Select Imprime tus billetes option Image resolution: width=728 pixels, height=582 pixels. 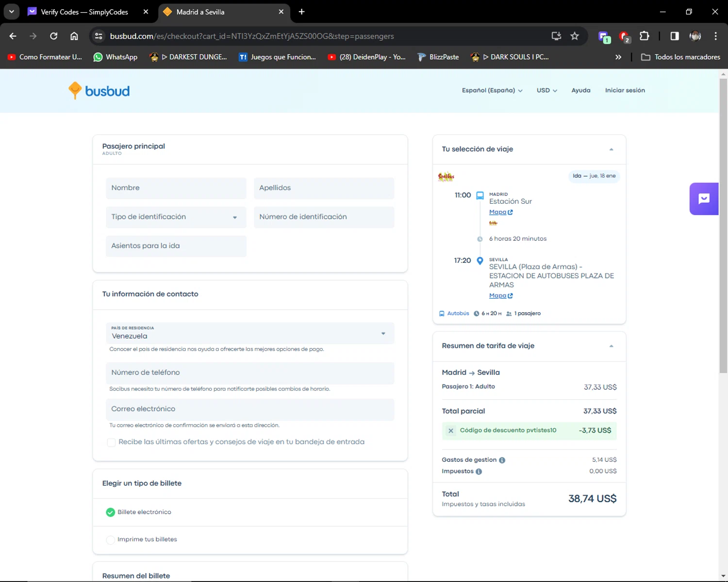pos(111,540)
